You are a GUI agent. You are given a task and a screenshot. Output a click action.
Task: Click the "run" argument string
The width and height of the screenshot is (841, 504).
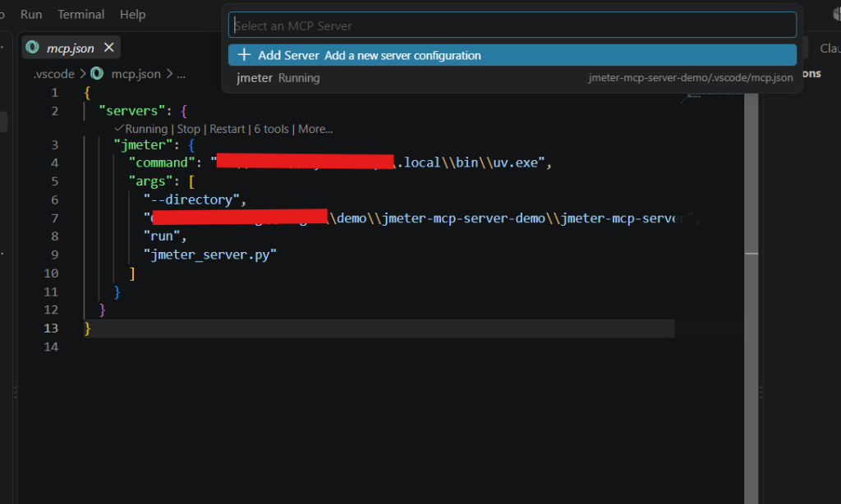pyautogui.click(x=162, y=236)
